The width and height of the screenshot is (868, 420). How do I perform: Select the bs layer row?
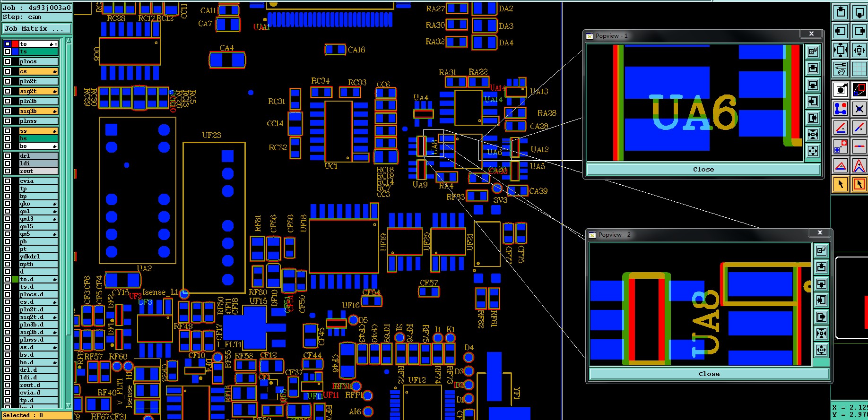[38, 138]
